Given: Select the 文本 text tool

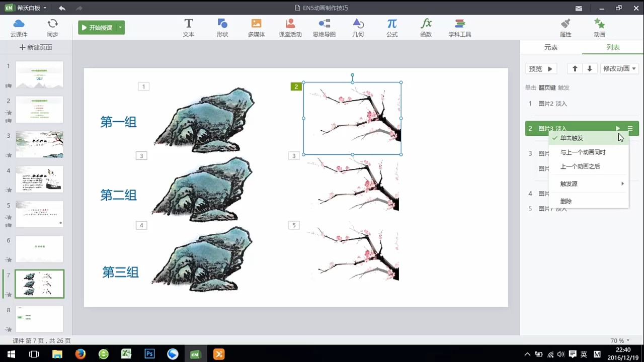Looking at the screenshot, I should [188, 28].
